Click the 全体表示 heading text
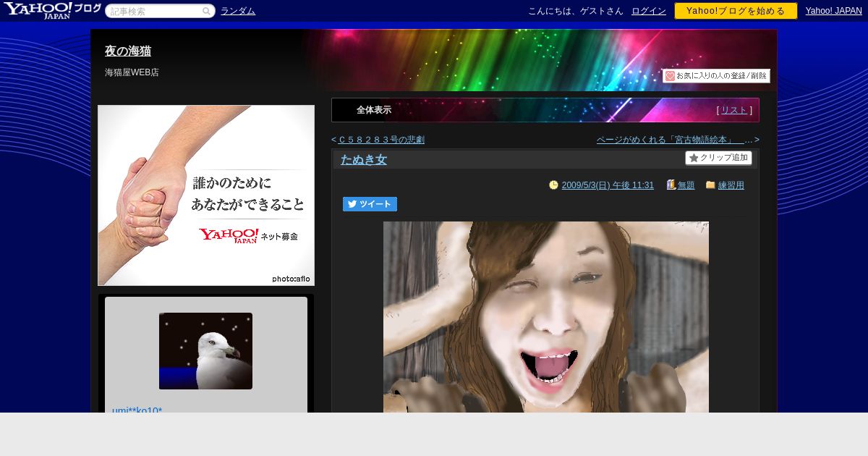 (x=374, y=110)
